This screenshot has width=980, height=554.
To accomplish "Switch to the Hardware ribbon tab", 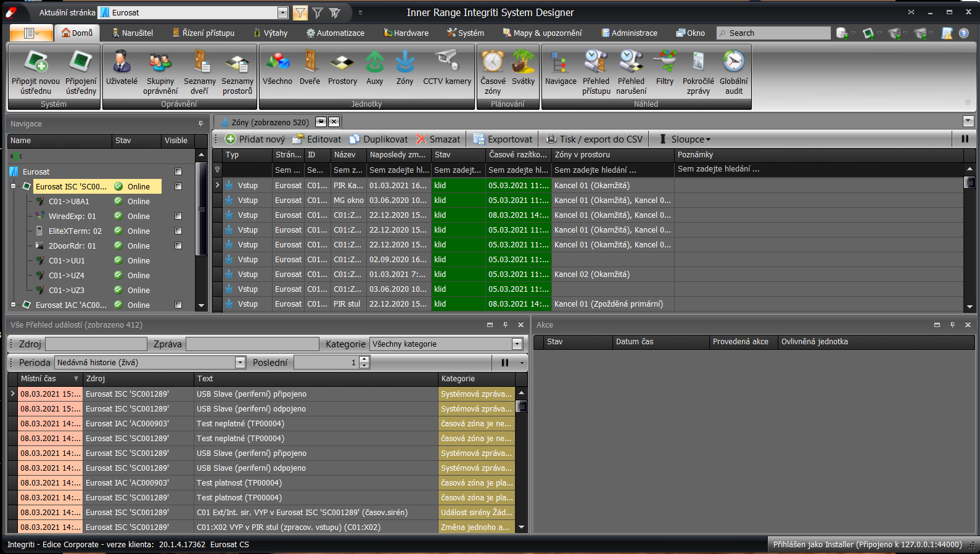I will click(406, 33).
